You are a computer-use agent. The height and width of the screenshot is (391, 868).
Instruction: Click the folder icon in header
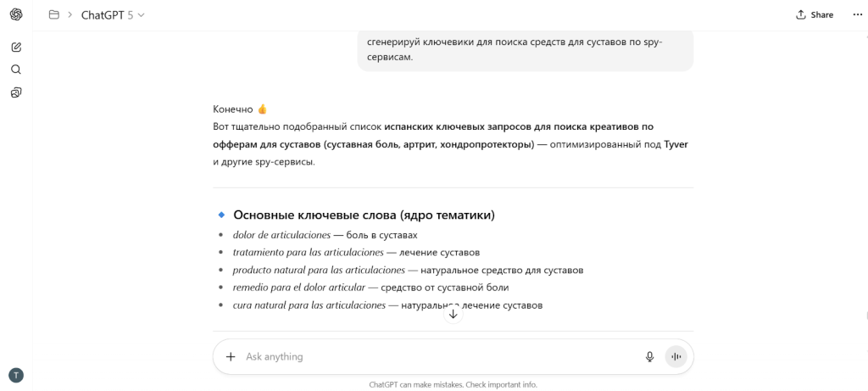[54, 14]
